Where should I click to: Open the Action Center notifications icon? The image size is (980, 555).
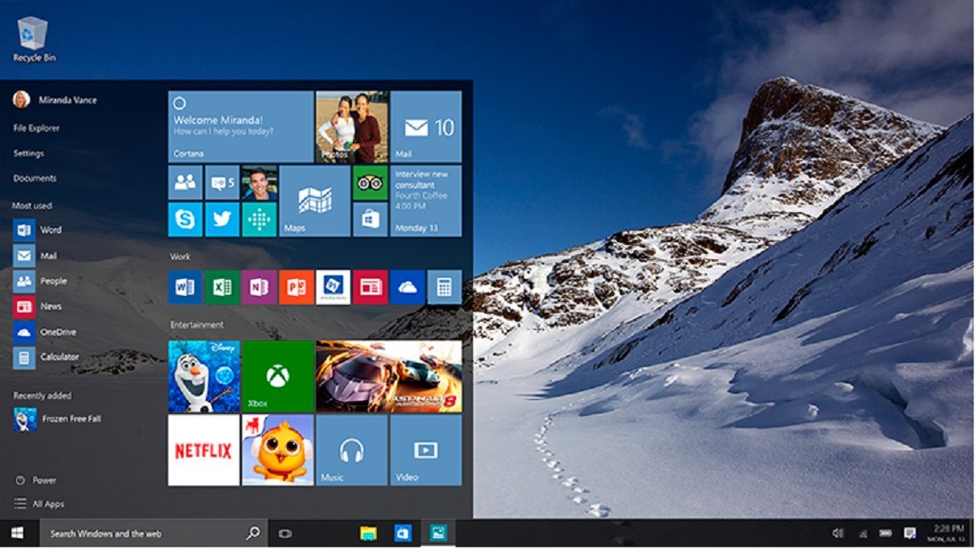pos(910,533)
